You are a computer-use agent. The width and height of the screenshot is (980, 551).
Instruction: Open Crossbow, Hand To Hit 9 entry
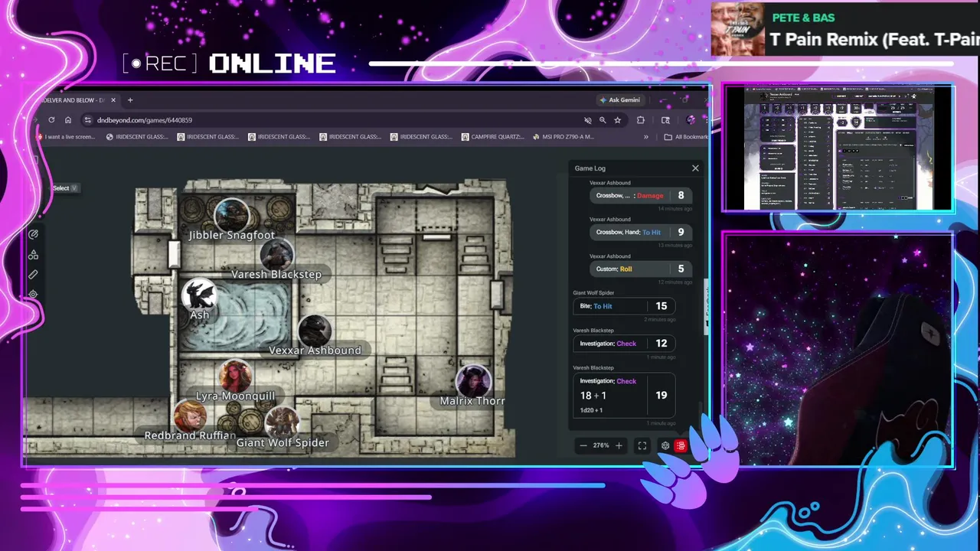[641, 232]
